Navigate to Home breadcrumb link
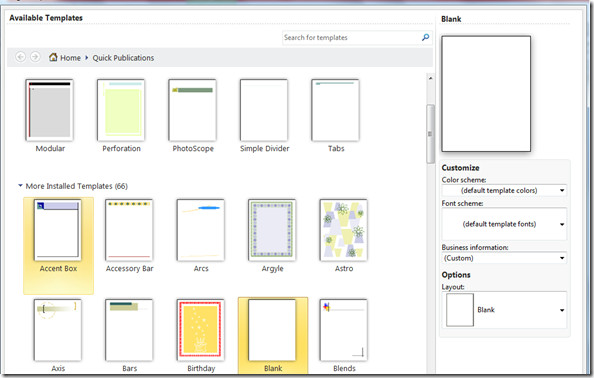Image resolution: width=594 pixels, height=378 pixels. coord(70,58)
